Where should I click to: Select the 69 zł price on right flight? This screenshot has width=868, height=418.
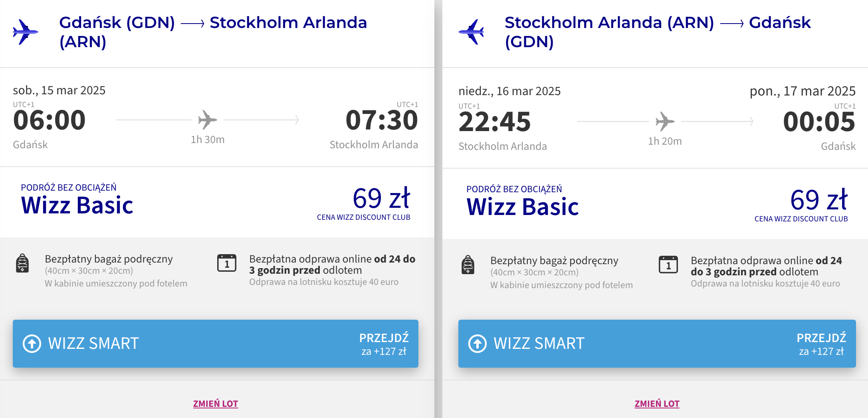[819, 200]
